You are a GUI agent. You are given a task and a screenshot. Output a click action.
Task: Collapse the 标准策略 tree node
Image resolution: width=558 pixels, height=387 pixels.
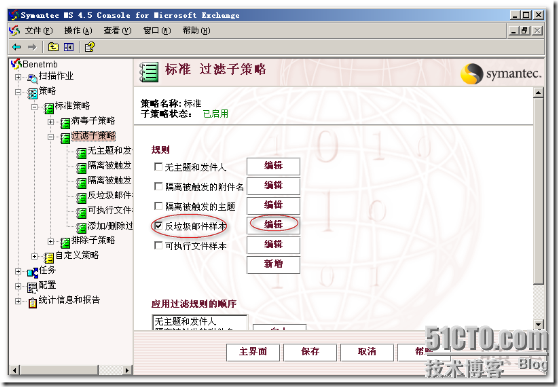coord(34,107)
